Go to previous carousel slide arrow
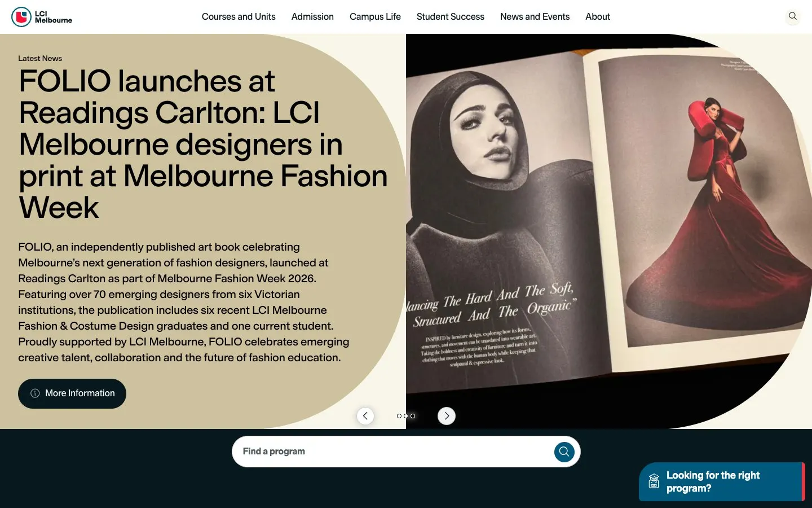The width and height of the screenshot is (812, 508). pyautogui.click(x=365, y=416)
